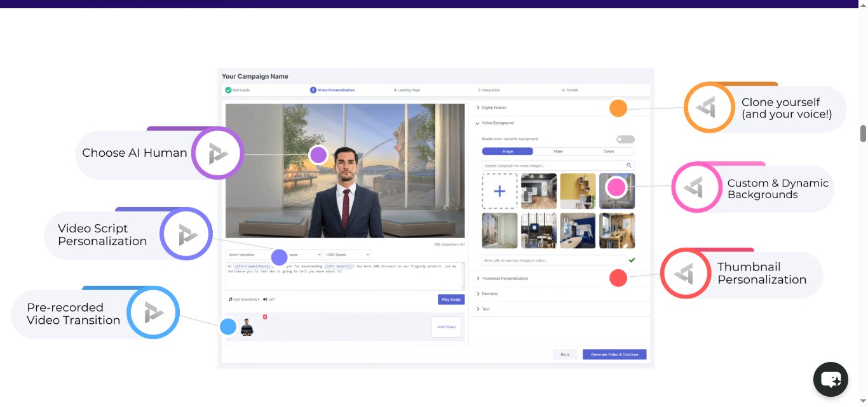Screen dimensions: 868x407
Task: Click the '618 characters left' counter
Action: pyautogui.click(x=449, y=244)
